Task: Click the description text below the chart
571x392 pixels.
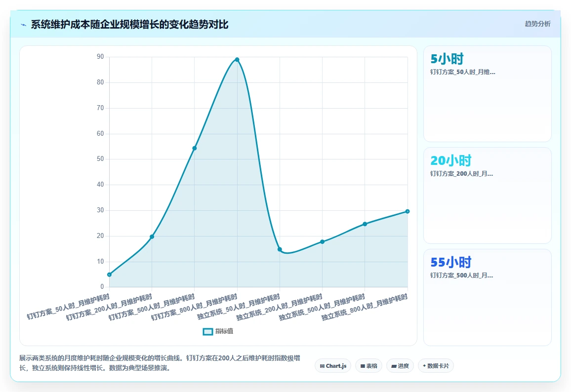Action: 160,363
